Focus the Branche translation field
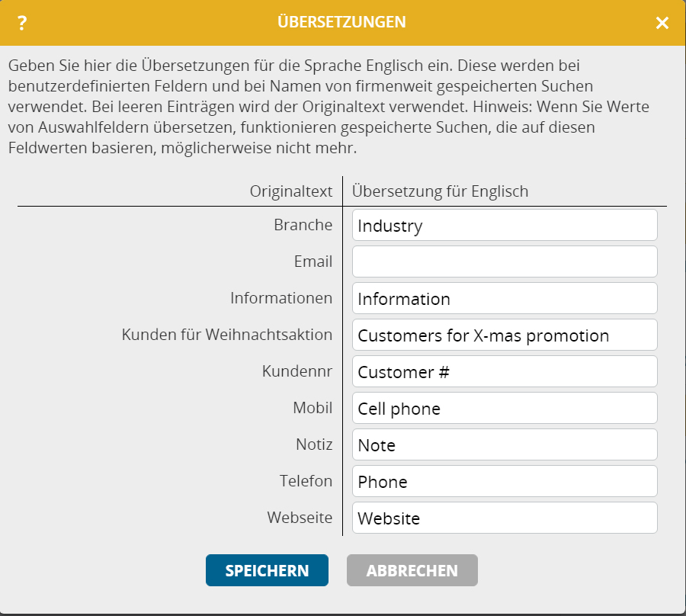This screenshot has width=686, height=616. 505,225
